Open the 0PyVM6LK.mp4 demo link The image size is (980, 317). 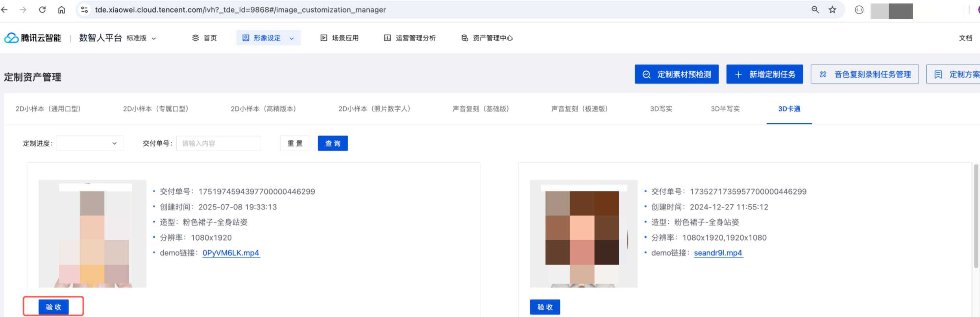coord(231,253)
